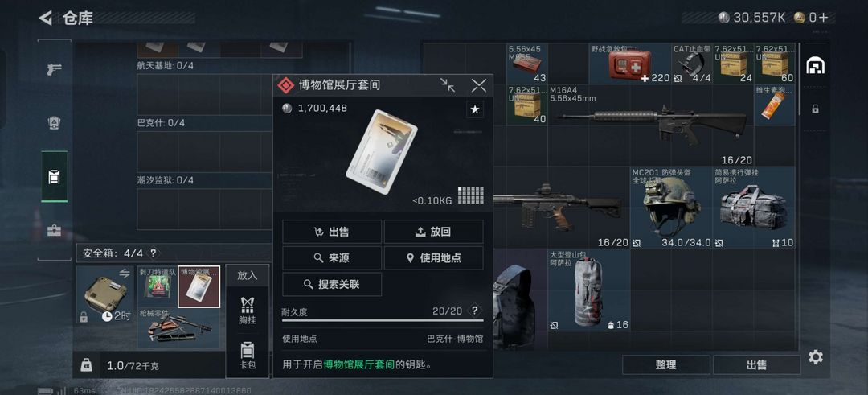
Task: Show 使用地点 usage location
Action: (x=433, y=257)
